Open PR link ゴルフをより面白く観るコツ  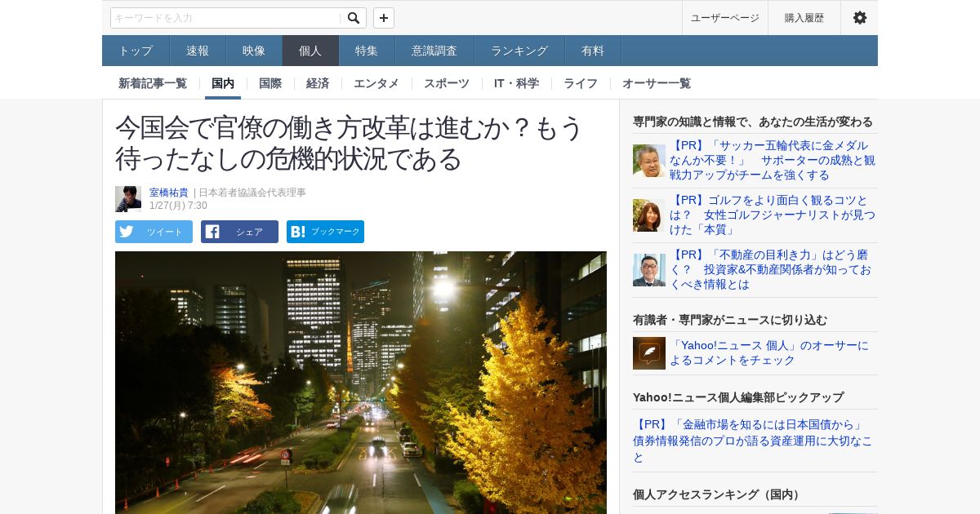tap(773, 215)
